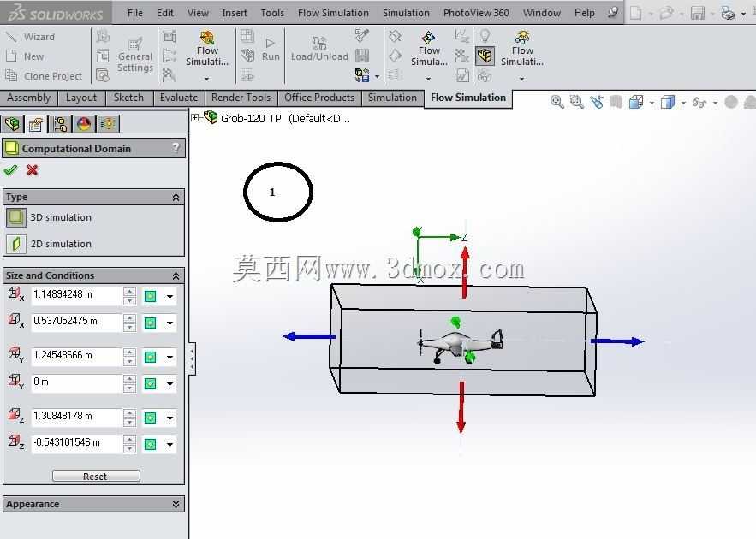The image size is (756, 539).
Task: Open the Flow Simulation Wizard
Action: click(30, 37)
